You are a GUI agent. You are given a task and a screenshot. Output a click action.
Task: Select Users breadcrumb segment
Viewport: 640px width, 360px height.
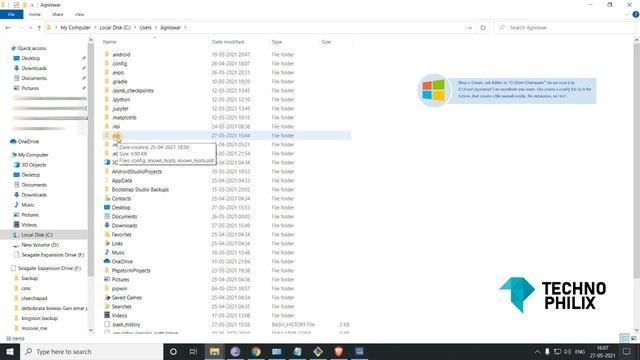pyautogui.click(x=145, y=28)
